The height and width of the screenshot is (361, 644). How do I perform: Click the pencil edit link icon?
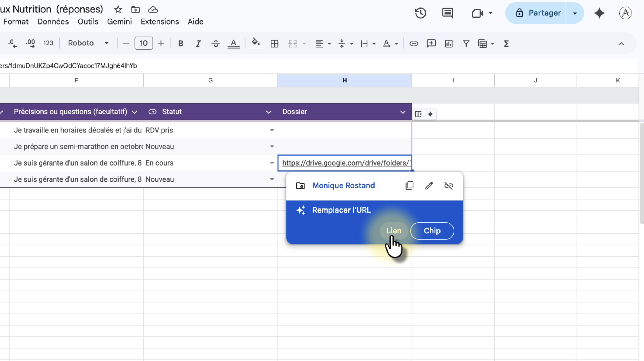[429, 186]
